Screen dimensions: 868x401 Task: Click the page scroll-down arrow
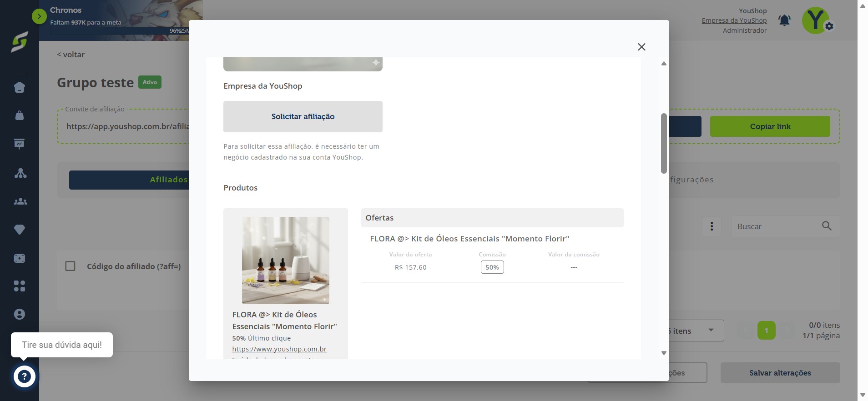click(863, 395)
